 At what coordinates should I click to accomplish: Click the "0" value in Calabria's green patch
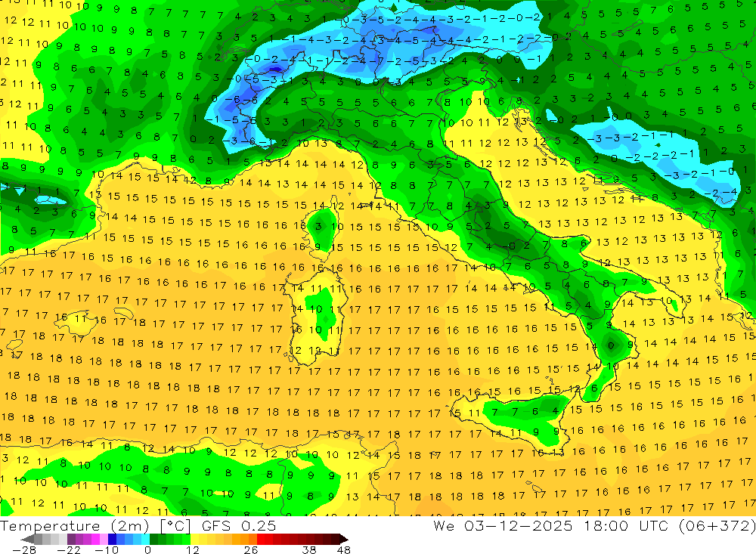[x=611, y=345]
